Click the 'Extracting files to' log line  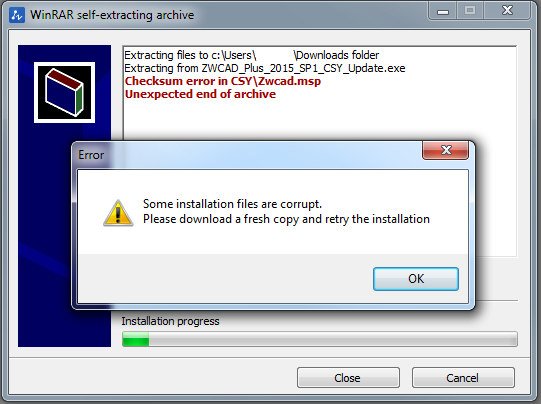pos(252,55)
